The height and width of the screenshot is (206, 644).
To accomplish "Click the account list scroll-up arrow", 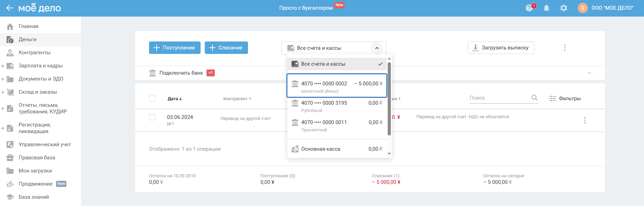I will point(389,59).
